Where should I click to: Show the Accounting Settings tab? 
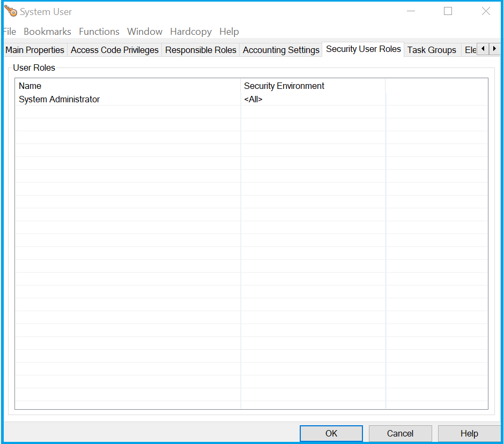pos(281,50)
